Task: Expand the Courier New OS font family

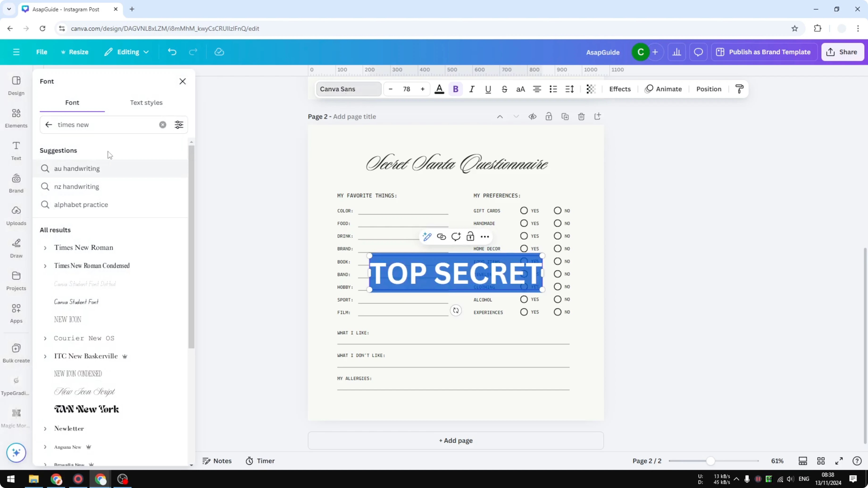Action: (46, 338)
